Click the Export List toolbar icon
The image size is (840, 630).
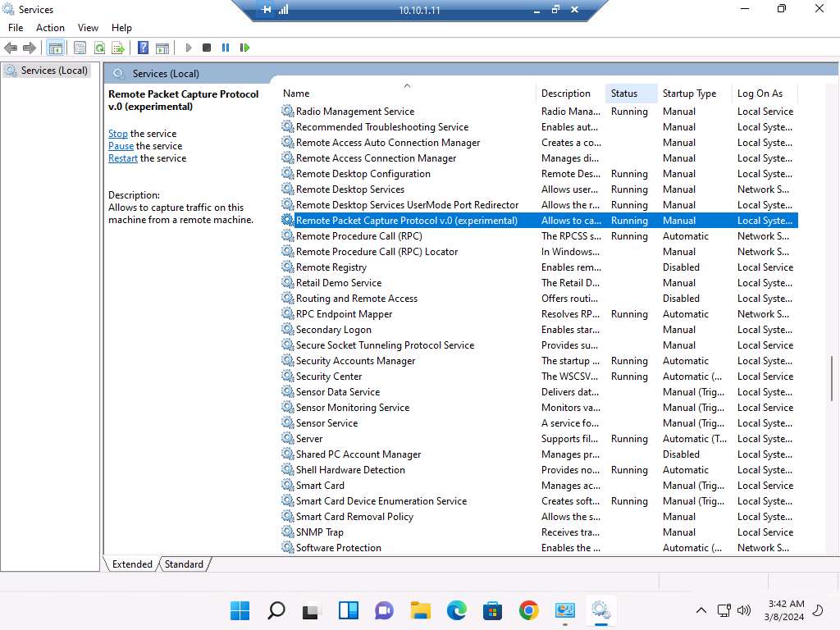click(118, 48)
